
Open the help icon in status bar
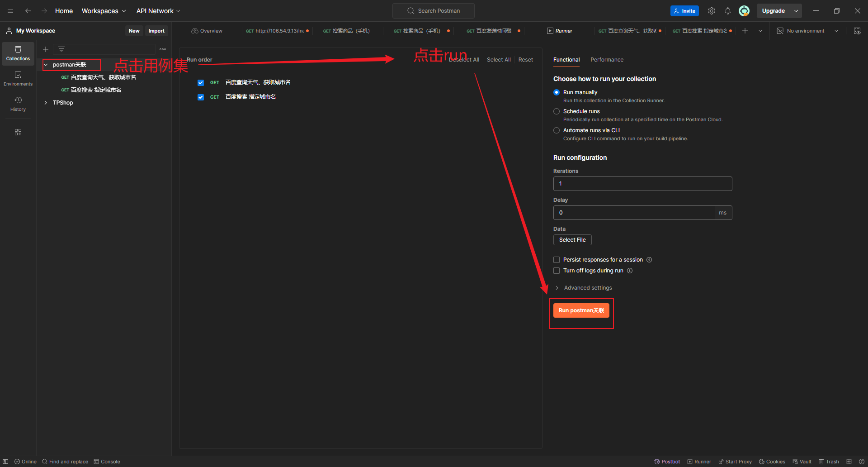[x=862, y=462]
